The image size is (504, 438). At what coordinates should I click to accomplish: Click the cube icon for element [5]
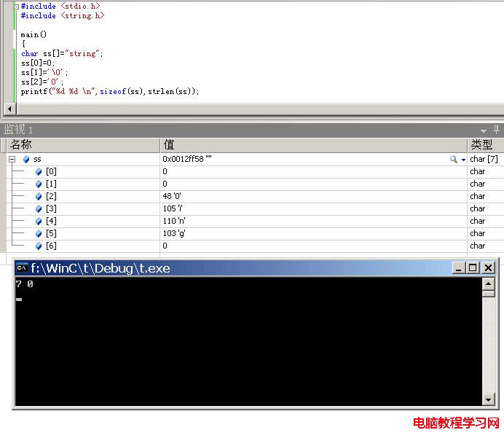coord(39,234)
